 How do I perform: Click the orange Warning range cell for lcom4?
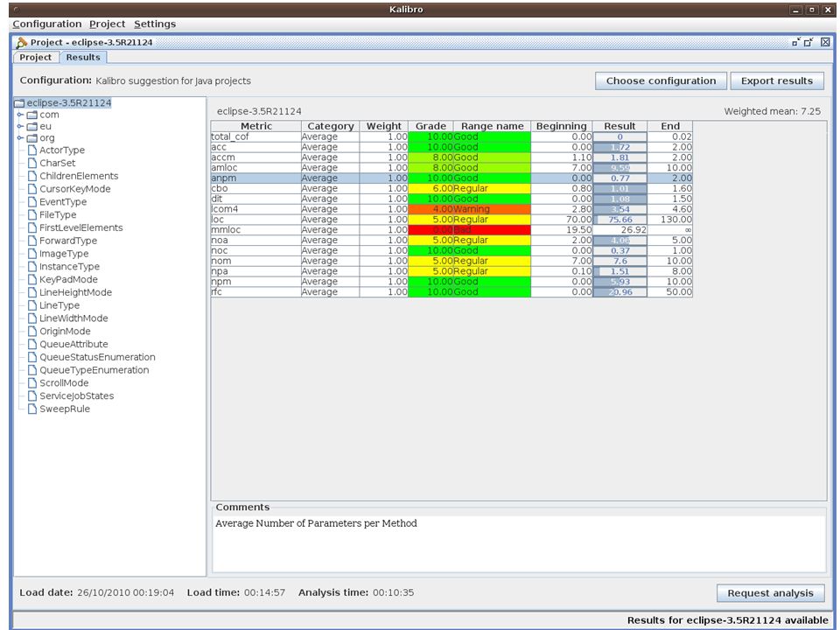493,209
